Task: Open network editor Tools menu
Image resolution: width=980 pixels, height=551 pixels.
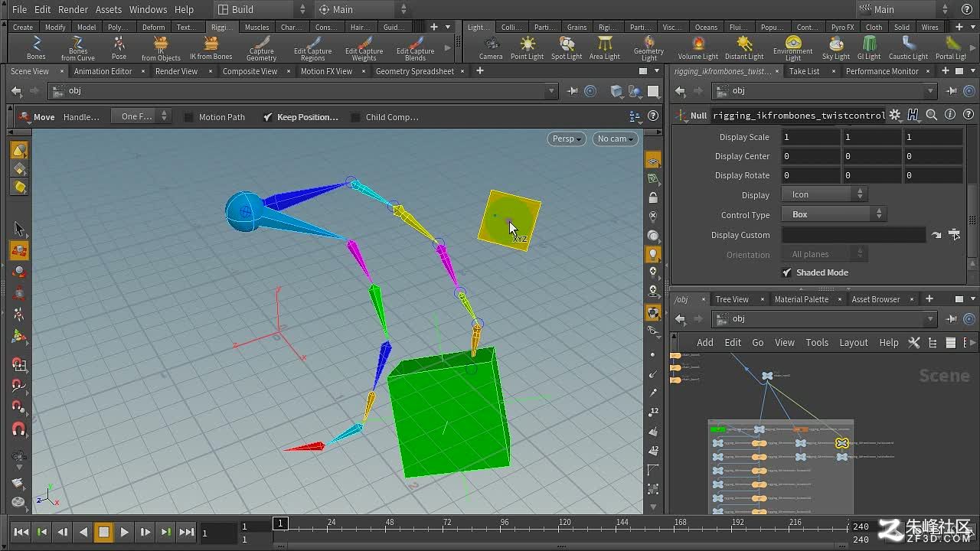Action: (x=817, y=342)
